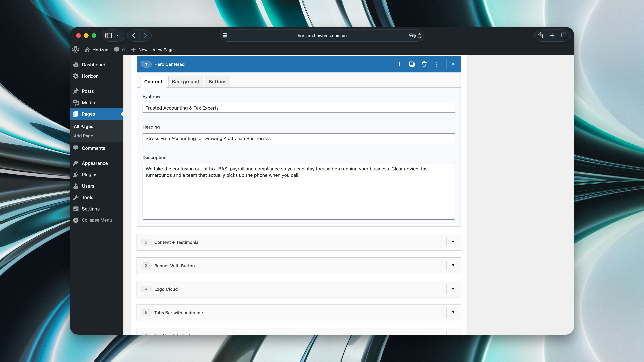Collapse the Hero Centered section
Image resolution: width=644 pixels, height=362 pixels.
pyautogui.click(x=453, y=64)
